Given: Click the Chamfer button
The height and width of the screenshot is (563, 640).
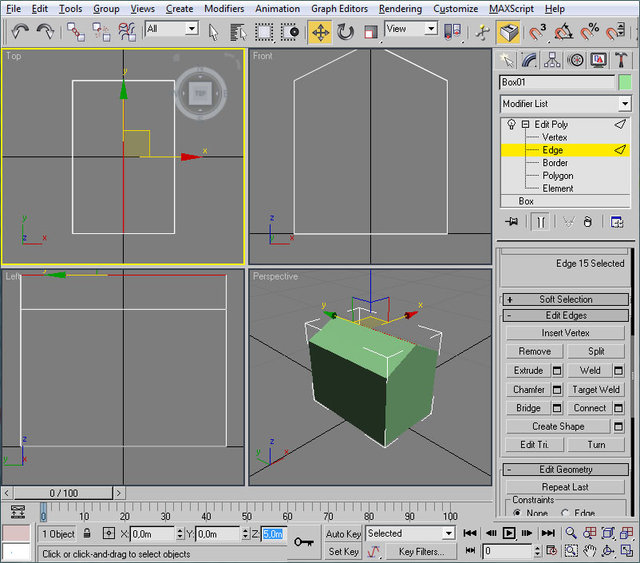Looking at the screenshot, I should 529,389.
